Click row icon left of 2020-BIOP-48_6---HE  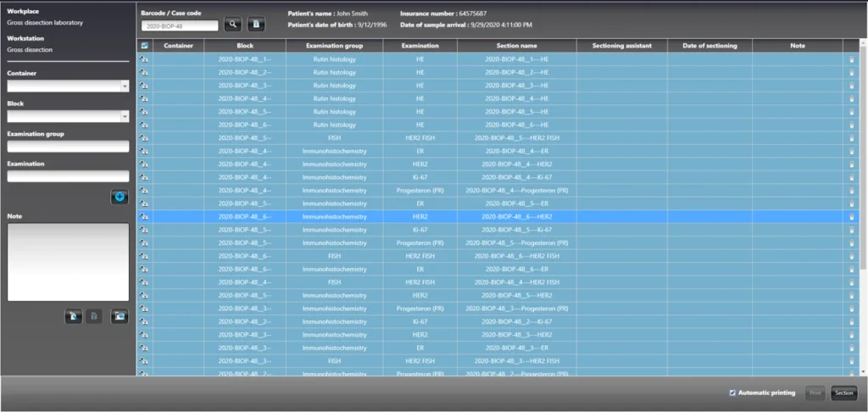click(144, 125)
